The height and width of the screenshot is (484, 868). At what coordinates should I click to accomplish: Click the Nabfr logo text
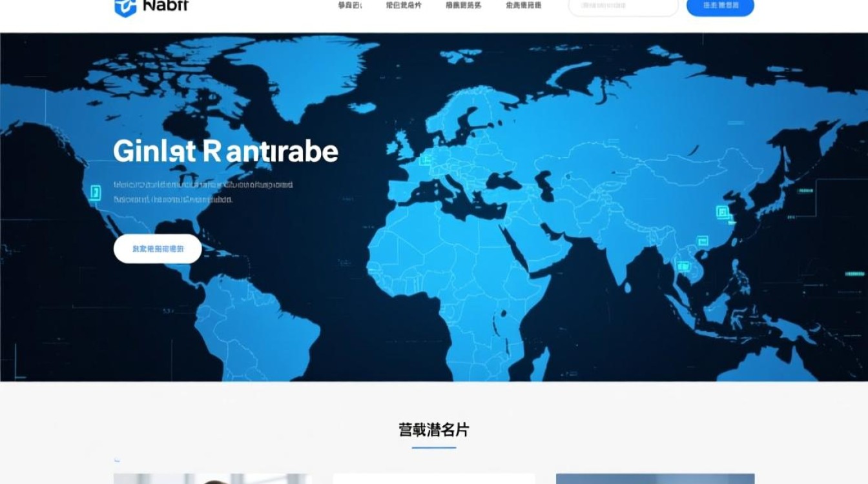coord(167,6)
